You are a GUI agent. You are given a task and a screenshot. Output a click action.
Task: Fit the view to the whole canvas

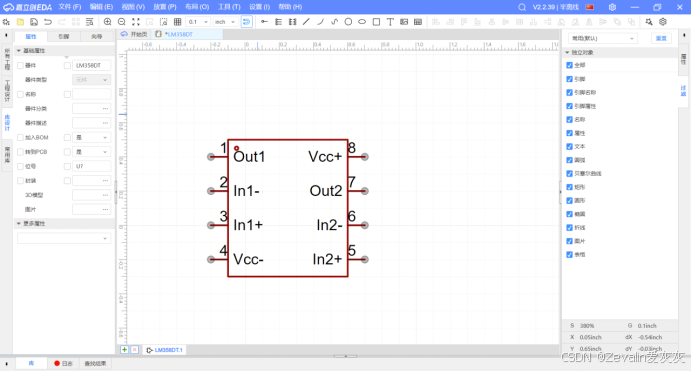(136, 22)
